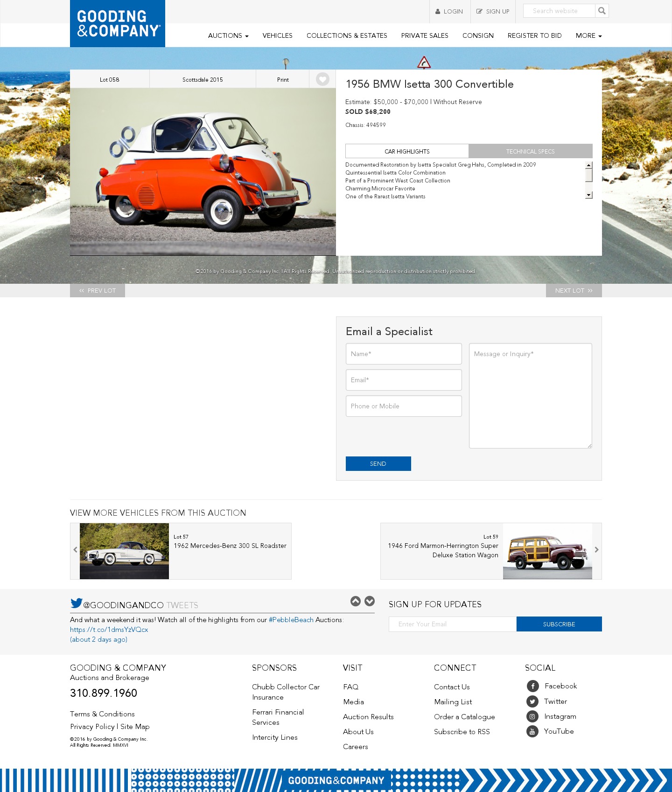Open the Vehicles menu item
The image size is (672, 792).
278,35
